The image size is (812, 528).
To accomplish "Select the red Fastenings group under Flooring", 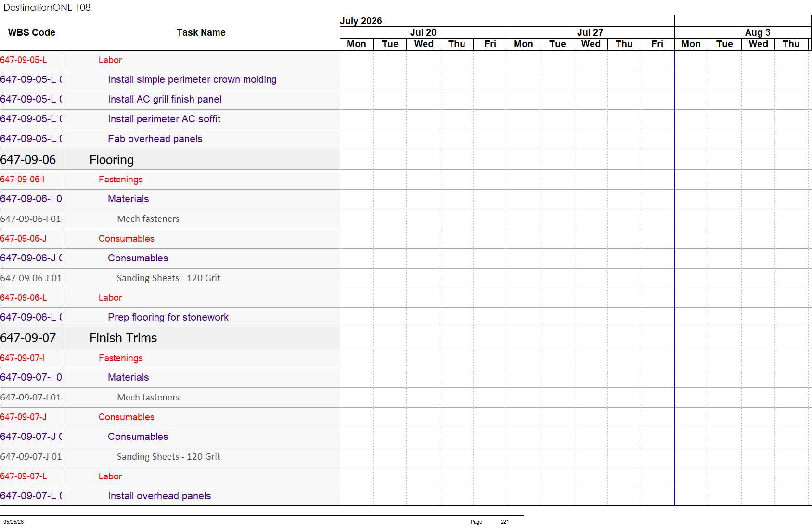I will tap(121, 179).
